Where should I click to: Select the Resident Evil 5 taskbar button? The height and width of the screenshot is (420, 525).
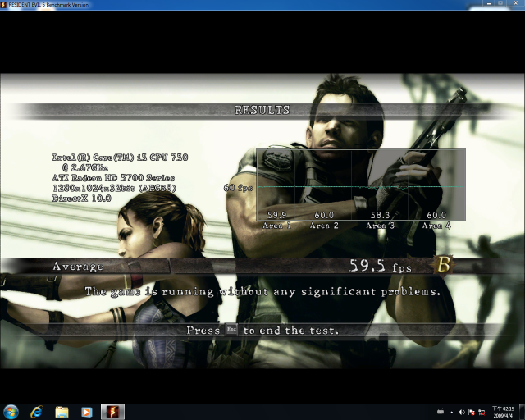tap(113, 412)
